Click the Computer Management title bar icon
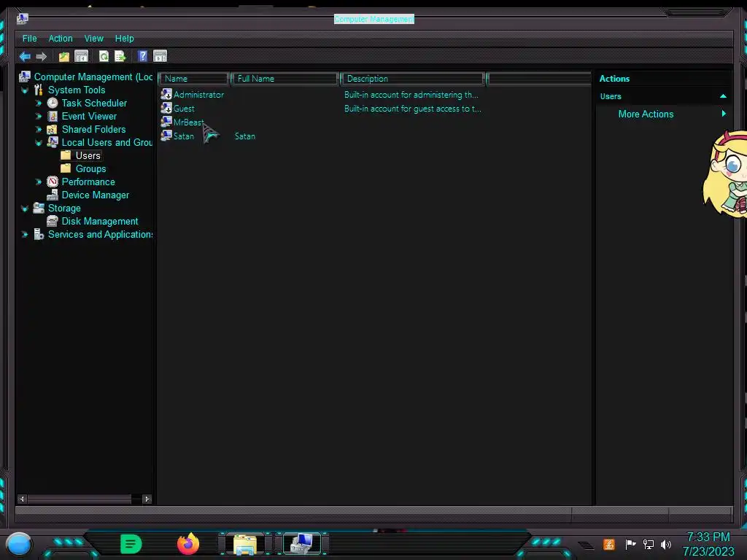Viewport: 747px width, 560px height. [x=23, y=19]
